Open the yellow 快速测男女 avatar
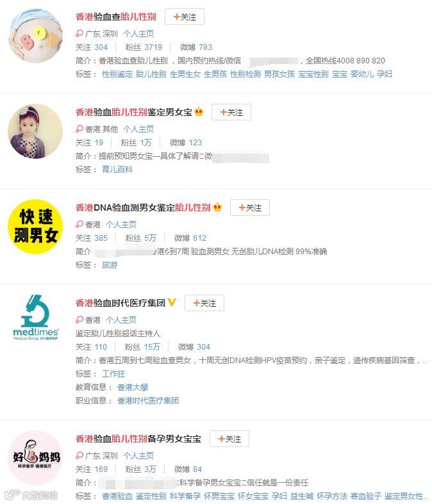 tap(35, 227)
